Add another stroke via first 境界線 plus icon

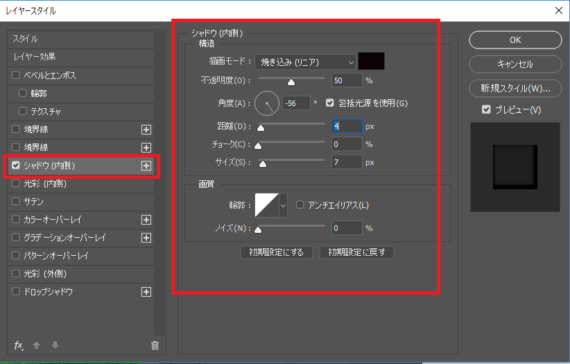coord(146,130)
